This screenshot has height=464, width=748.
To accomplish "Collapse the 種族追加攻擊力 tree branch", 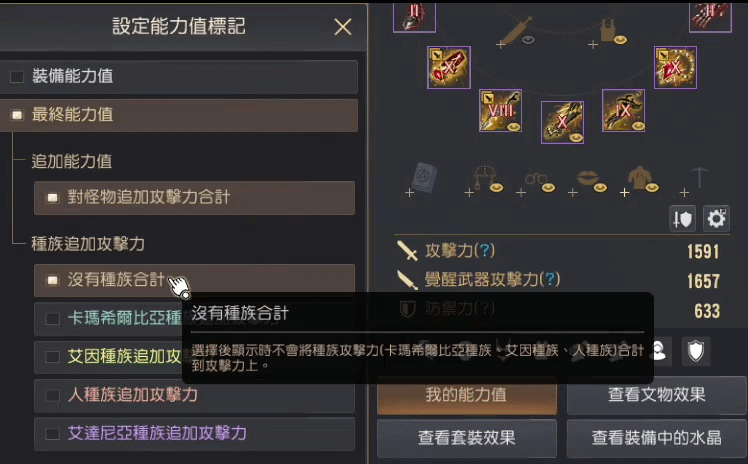I will coord(88,244).
